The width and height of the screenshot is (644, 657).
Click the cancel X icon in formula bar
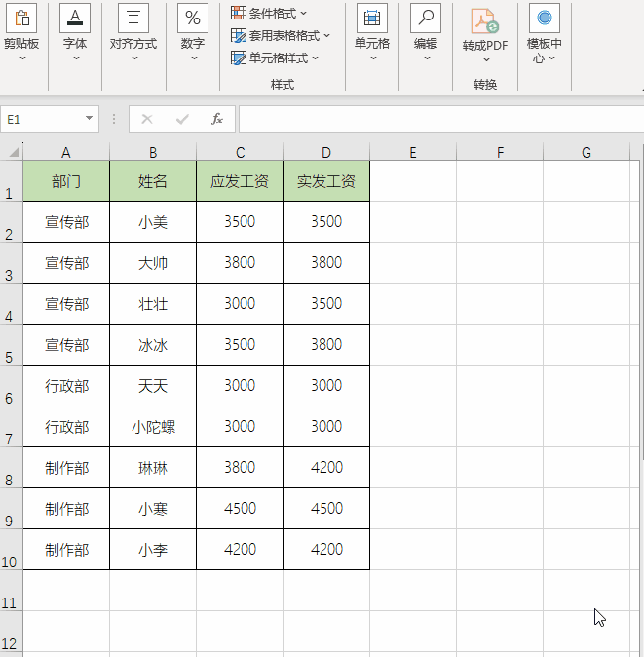(x=147, y=120)
